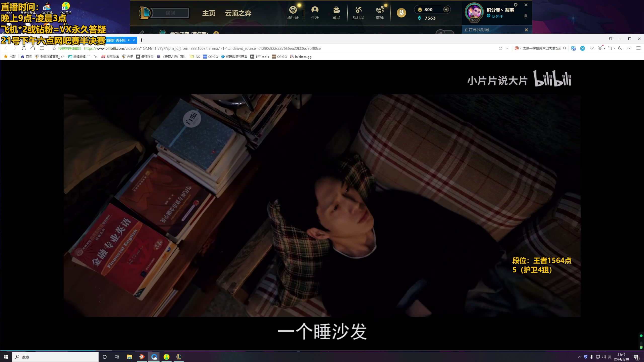Open browser skin shirt icon

(x=611, y=39)
